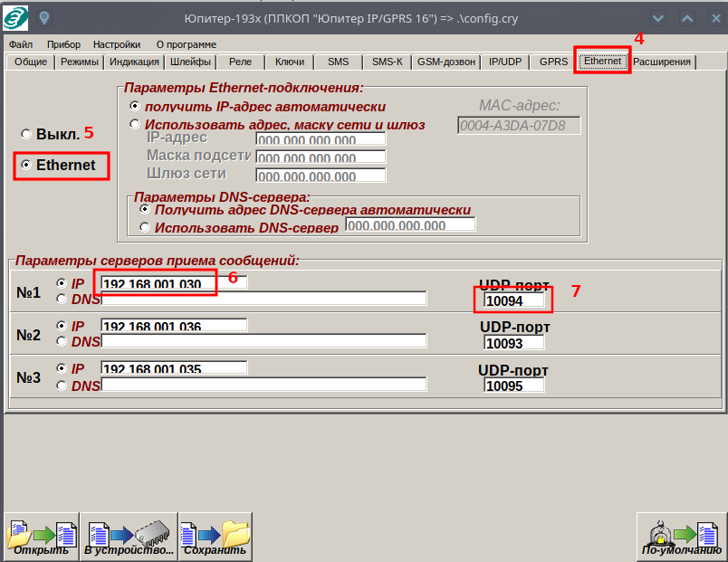
Task: Select the Выкл. radio button
Action: tap(26, 134)
